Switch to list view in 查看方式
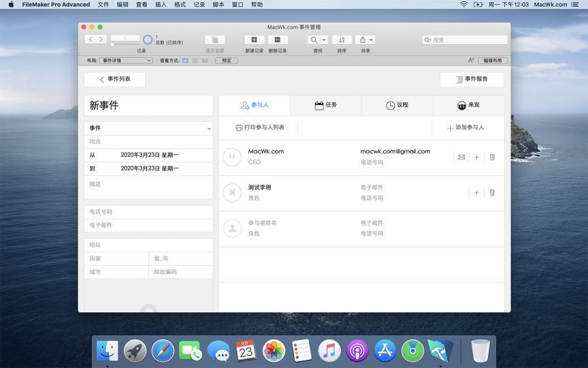This screenshot has height=368, width=588. pyautogui.click(x=195, y=61)
